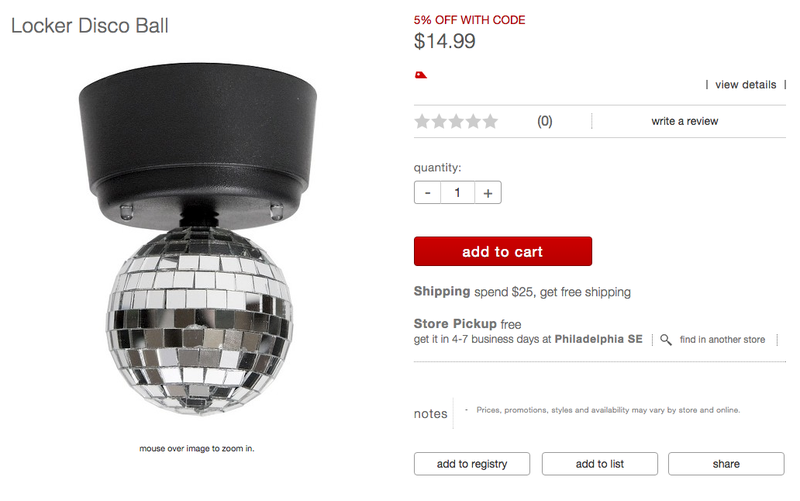Add the disco ball to cart
Viewport: 800px width, 501px height.
(503, 252)
